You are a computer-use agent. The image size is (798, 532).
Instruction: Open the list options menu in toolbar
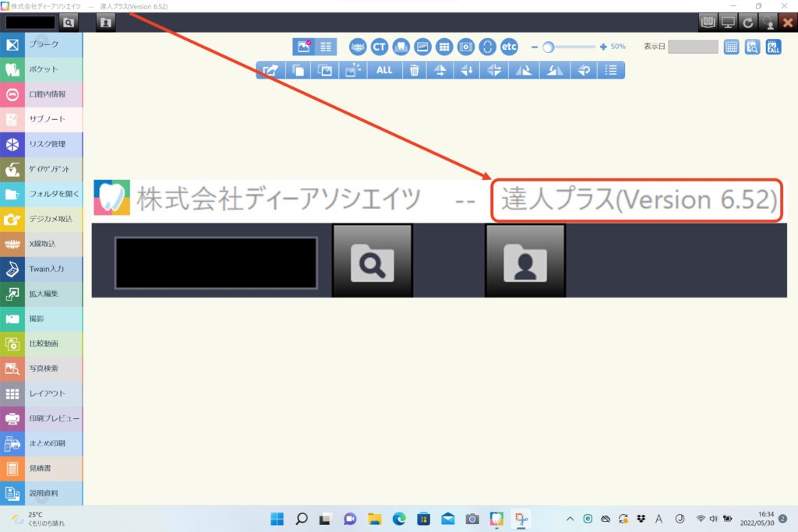612,70
